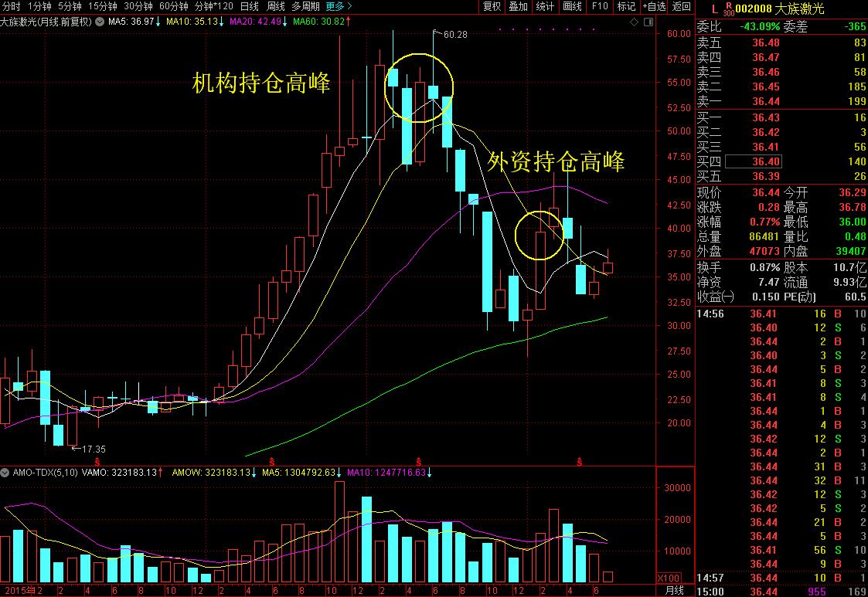
Task: Select the 卖五 36.48 order row
Action: click(781, 42)
